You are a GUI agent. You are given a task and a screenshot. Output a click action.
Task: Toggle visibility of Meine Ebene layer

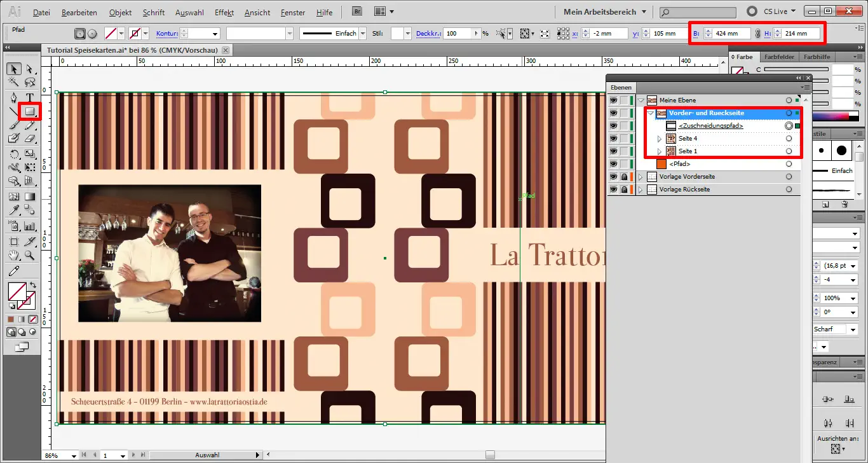tap(614, 100)
